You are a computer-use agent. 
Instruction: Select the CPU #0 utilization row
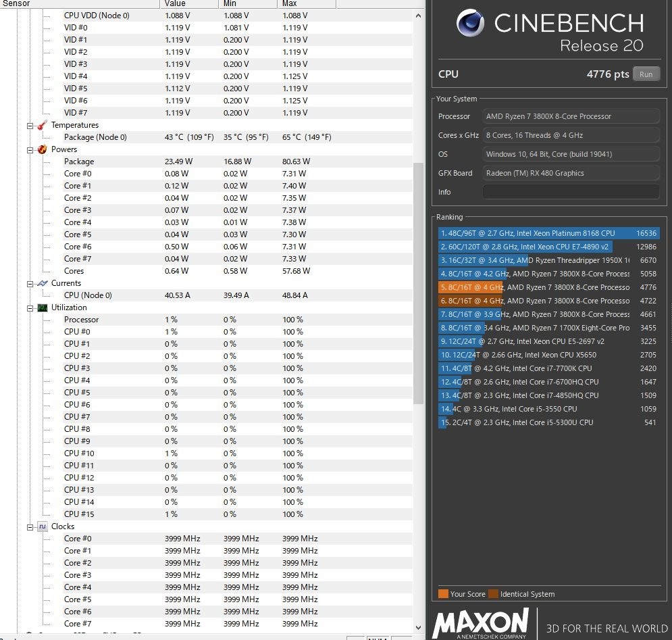coord(238,332)
